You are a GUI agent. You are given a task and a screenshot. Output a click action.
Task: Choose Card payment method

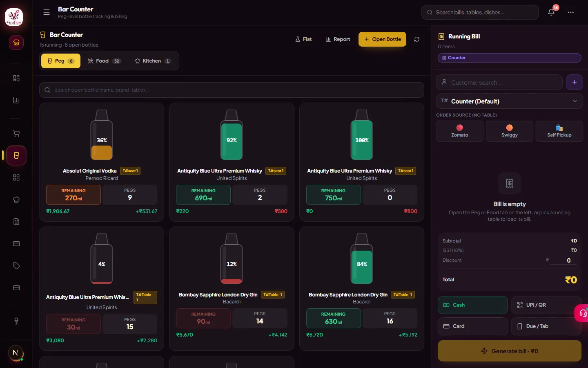click(x=473, y=326)
